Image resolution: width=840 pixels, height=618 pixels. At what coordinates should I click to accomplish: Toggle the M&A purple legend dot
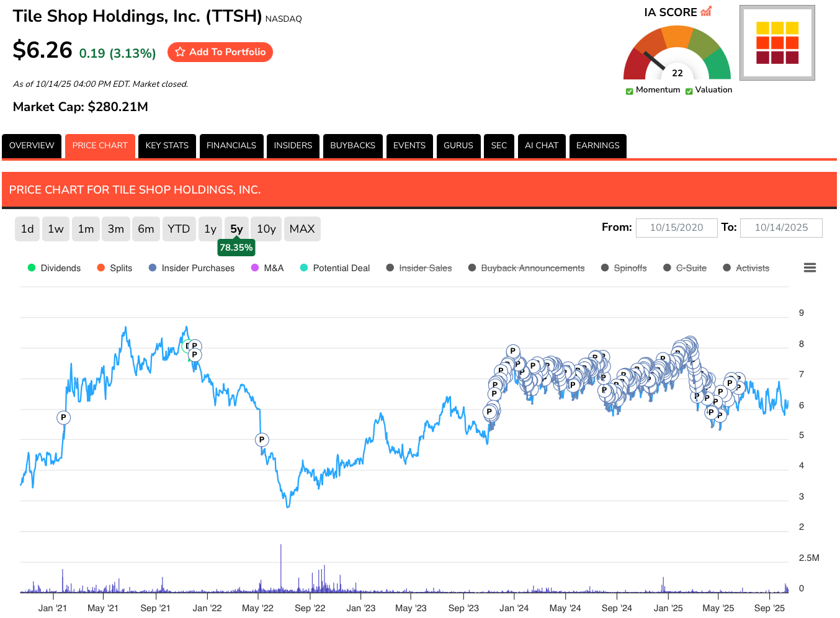pos(255,268)
